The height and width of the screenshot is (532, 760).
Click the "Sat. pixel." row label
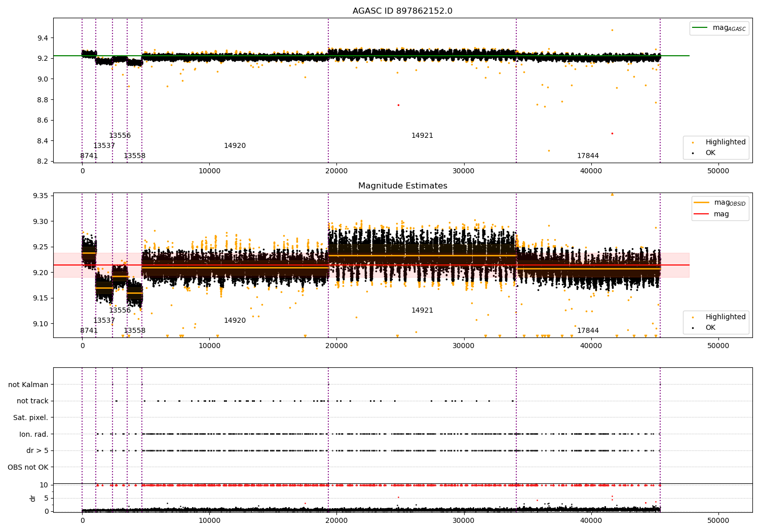tap(31, 417)
